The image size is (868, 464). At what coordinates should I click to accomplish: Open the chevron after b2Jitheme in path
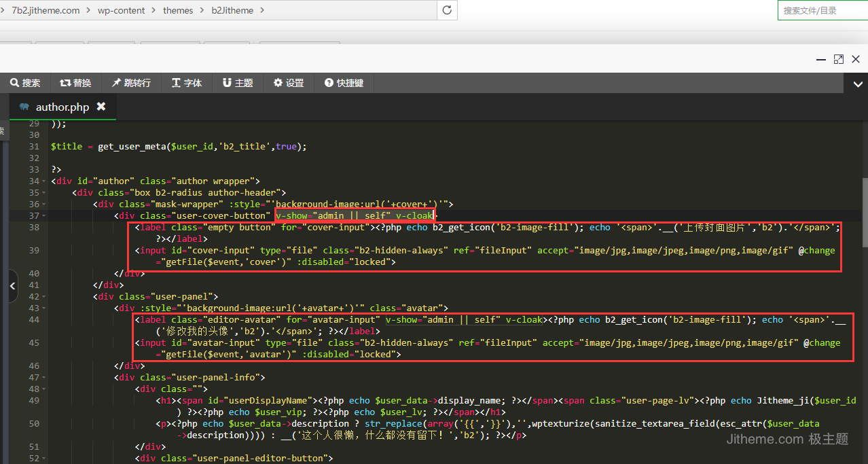coord(263,10)
